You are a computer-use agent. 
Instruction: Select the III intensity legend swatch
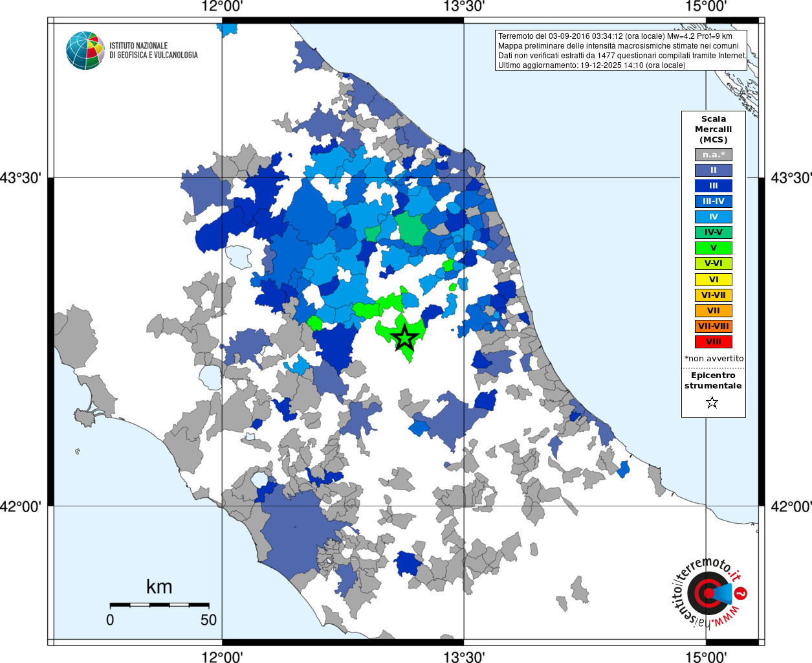[x=714, y=186]
